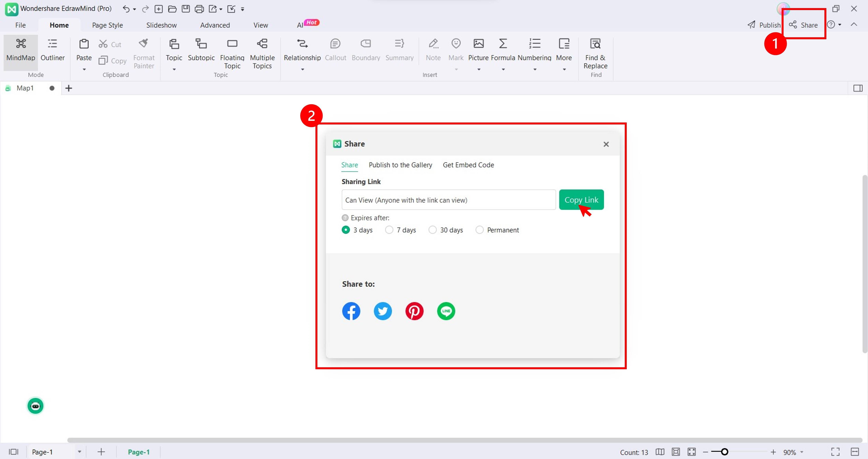
Task: Click the Multiple Topics icon
Action: click(262, 44)
